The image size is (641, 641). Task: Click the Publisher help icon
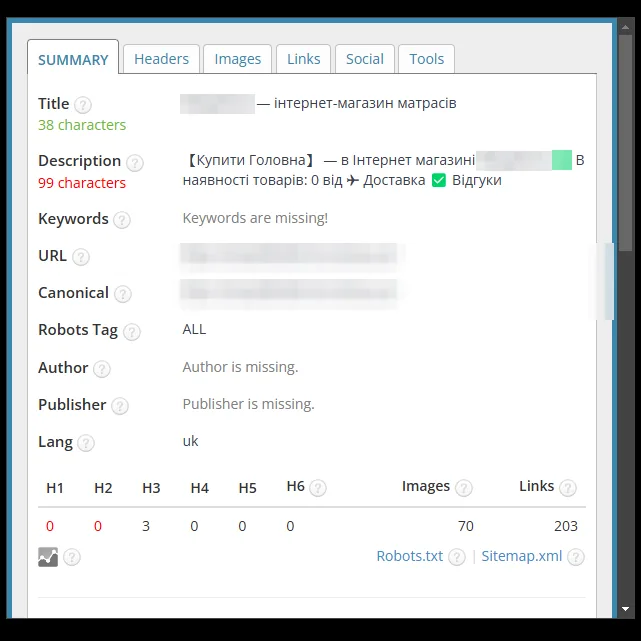pos(120,406)
